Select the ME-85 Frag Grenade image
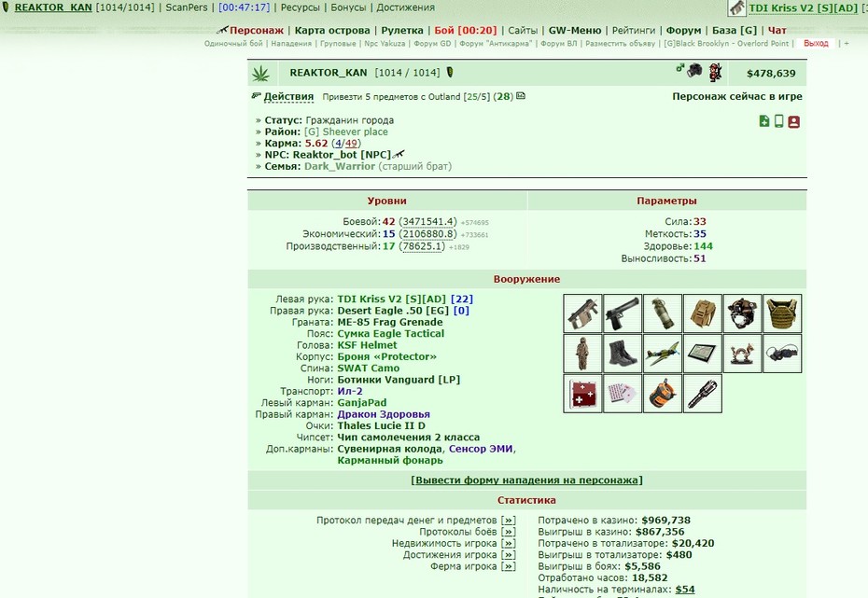Viewport: 868px width, 598px height. coord(662,313)
